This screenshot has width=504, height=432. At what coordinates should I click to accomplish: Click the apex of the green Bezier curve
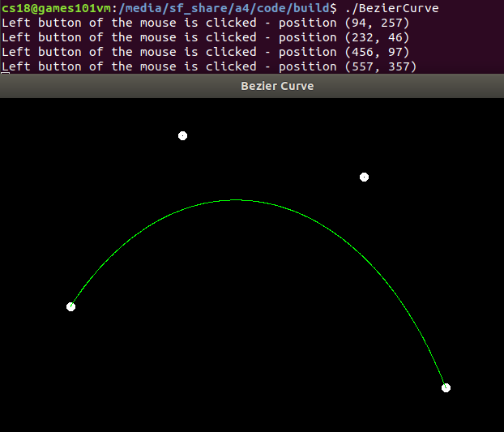(x=237, y=200)
